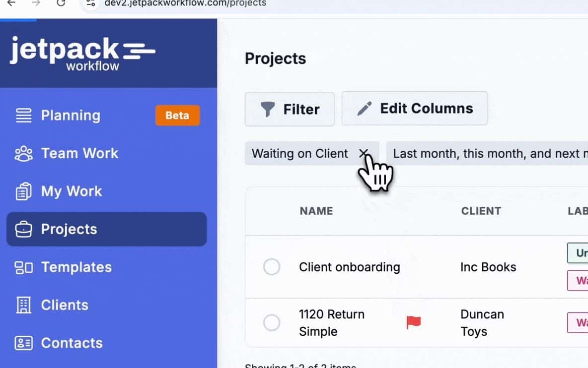Image resolution: width=588 pixels, height=368 pixels.
Task: Click the funnel icon on the Filter button
Action: [268, 109]
